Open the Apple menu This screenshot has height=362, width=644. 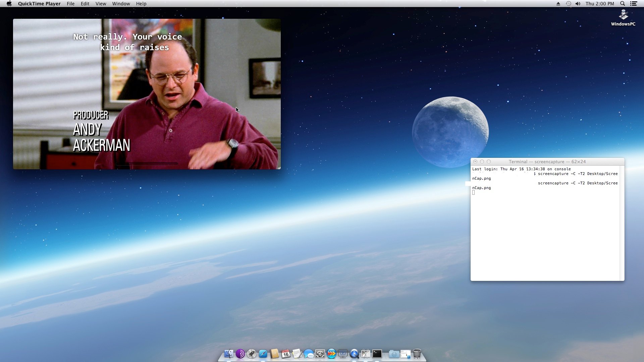pos(9,4)
